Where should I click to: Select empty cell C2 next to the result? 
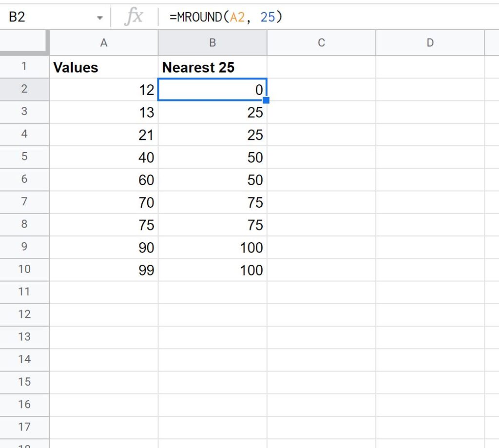[321, 90]
